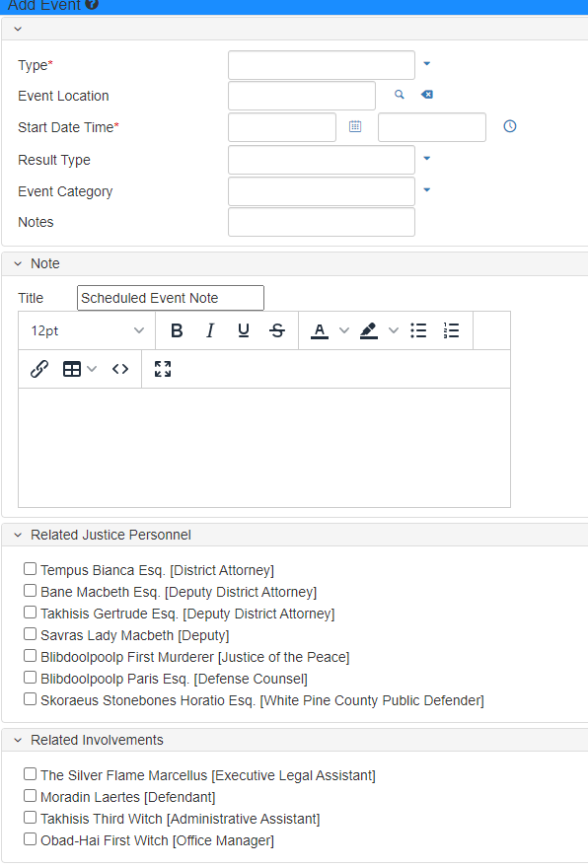Check Moradin Laertes Defendant
Viewport: 588px width, 868px height.
tap(30, 795)
